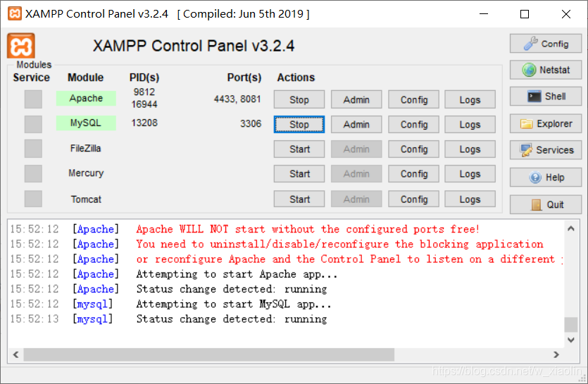Open MySQL Config menu
Image resolution: width=588 pixels, height=384 pixels.
coord(413,124)
